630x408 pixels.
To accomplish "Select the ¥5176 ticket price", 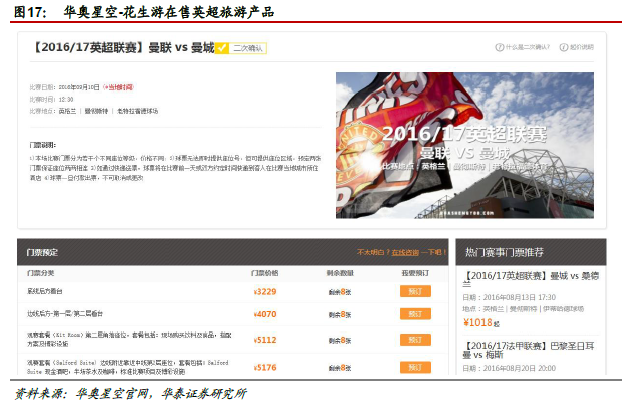I will [x=265, y=368].
